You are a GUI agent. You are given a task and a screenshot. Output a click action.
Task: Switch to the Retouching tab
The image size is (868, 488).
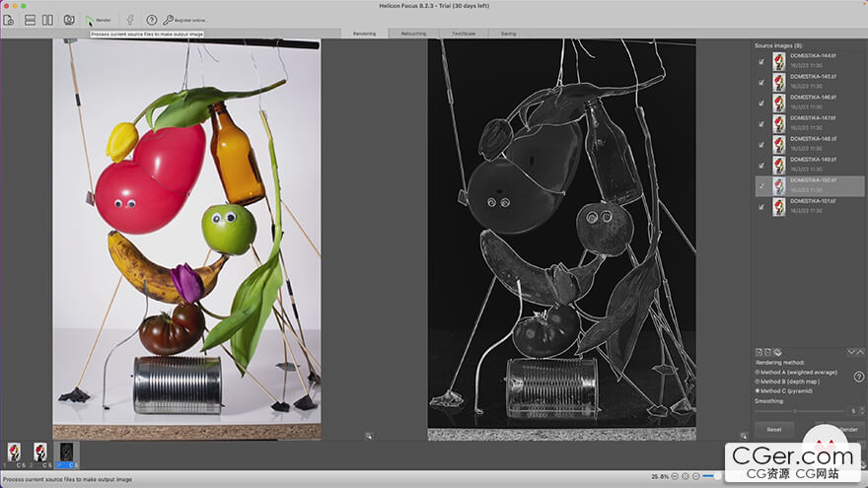click(x=413, y=34)
